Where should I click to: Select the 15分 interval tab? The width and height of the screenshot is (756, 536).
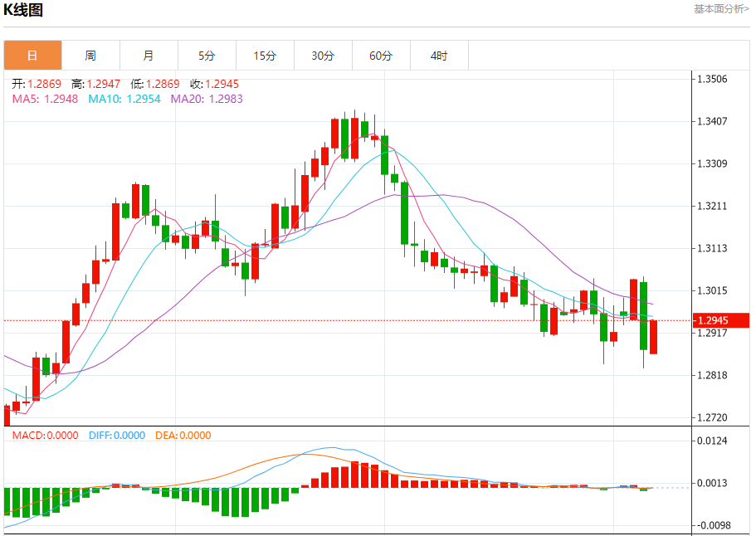(x=265, y=56)
